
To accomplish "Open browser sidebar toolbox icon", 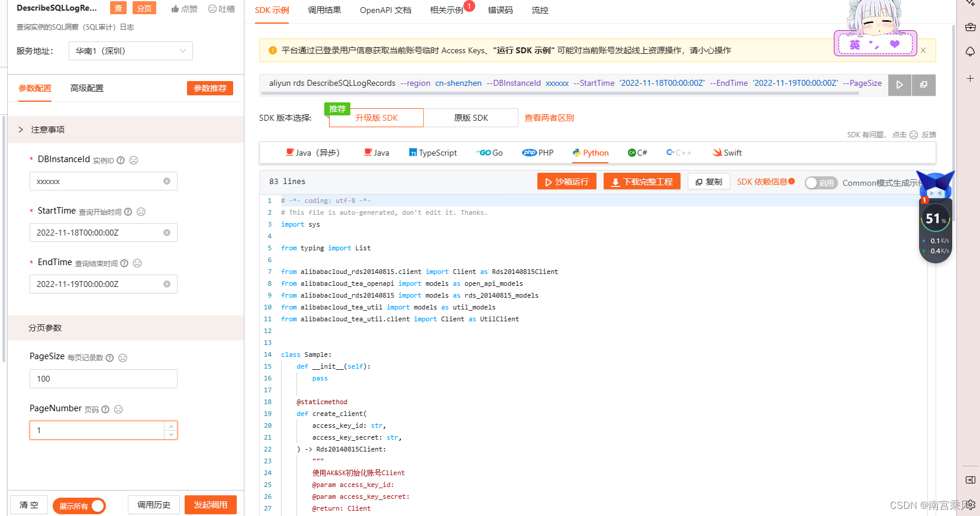I will [x=970, y=27].
